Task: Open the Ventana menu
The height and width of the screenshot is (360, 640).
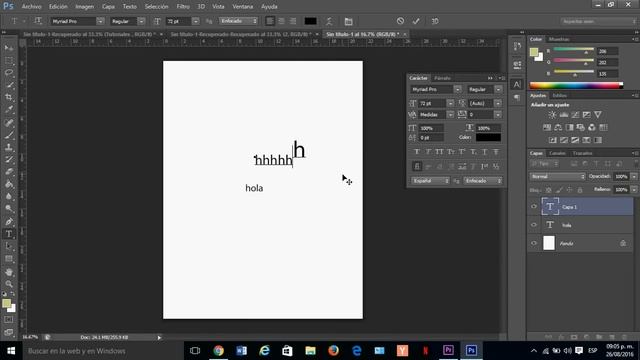Action: 242,7
